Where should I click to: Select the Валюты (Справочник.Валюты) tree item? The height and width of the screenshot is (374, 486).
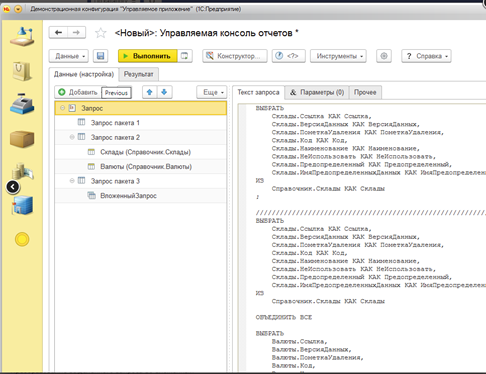(x=146, y=166)
